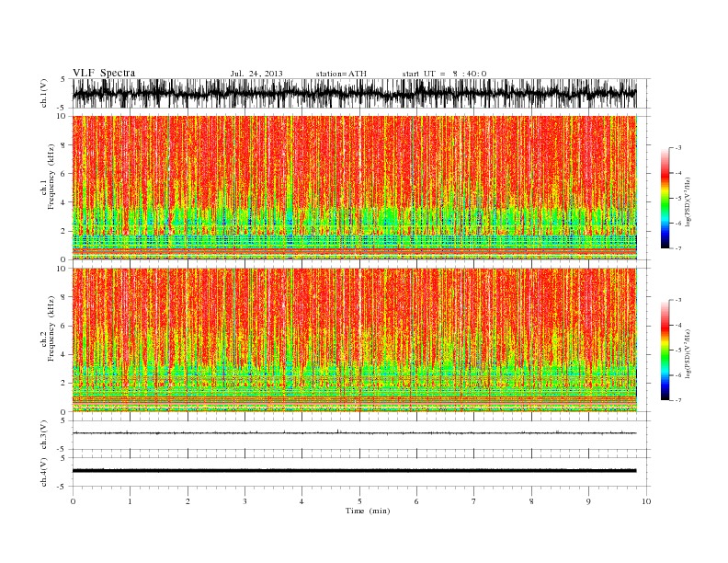
Task: Click the time axis tick label '5'
Action: point(359,501)
